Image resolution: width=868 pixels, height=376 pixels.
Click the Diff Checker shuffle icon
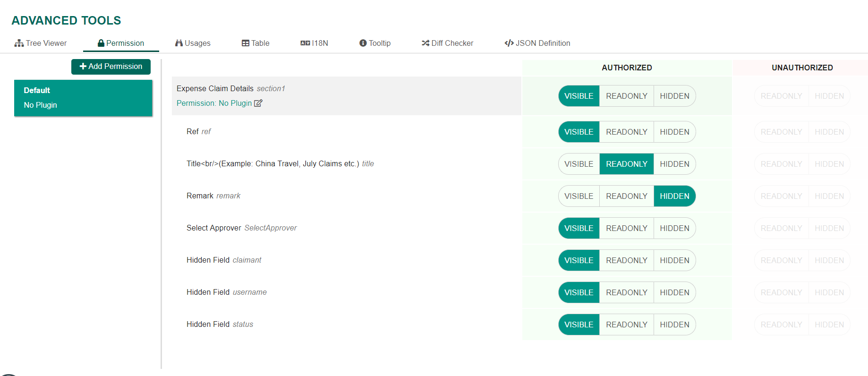click(x=425, y=43)
